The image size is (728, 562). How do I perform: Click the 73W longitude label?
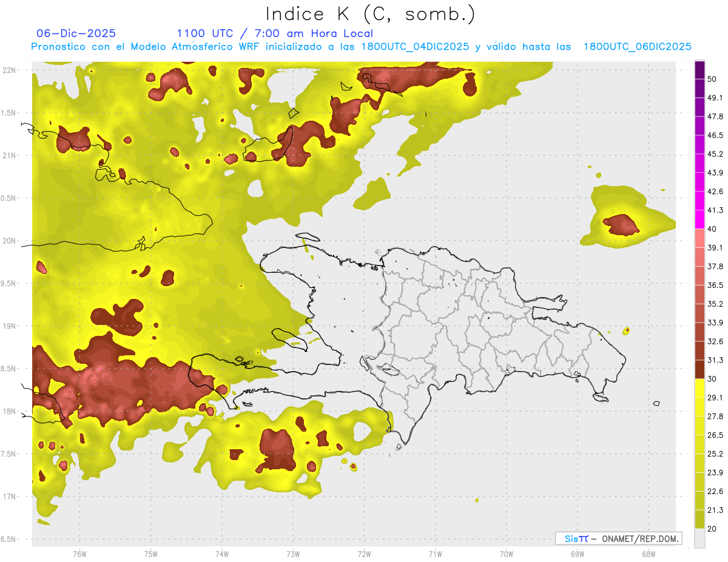coord(293,554)
